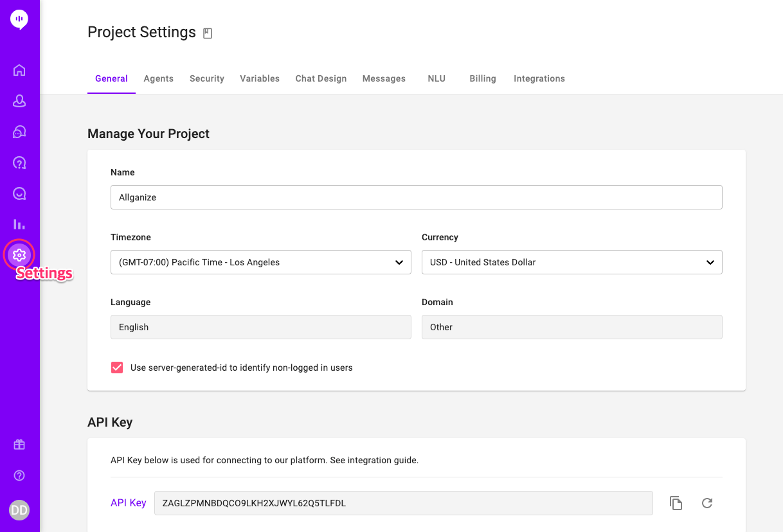Screen dimensions: 783x532
Task: Open the Timezone dropdown
Action: [260, 262]
